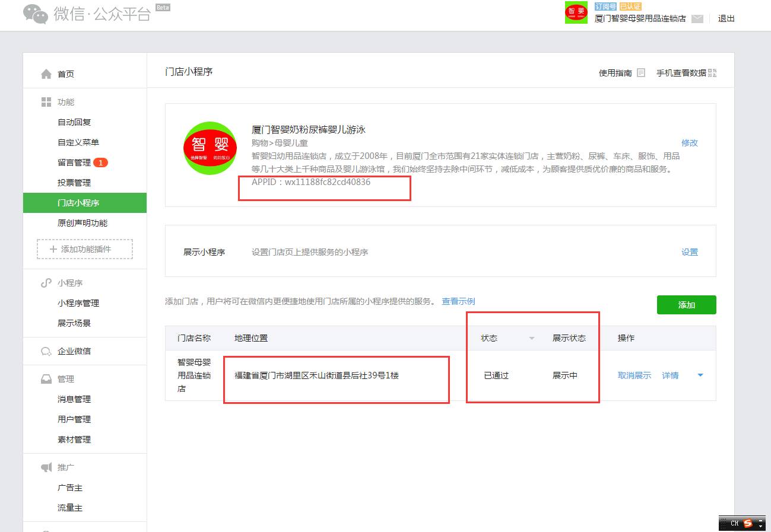Click the QR code icon beside 手机查看数据
This screenshot has height=532, width=771.
[x=713, y=73]
